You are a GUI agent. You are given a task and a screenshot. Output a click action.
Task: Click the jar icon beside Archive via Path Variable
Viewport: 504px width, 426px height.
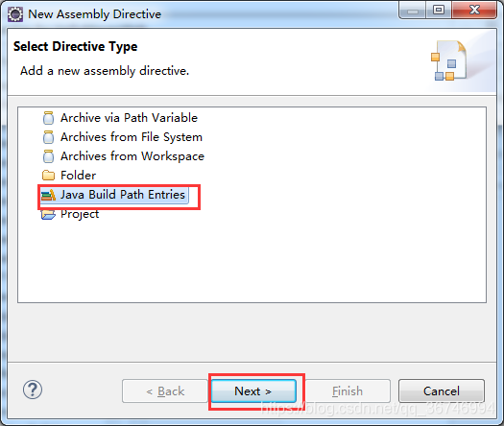click(x=48, y=118)
